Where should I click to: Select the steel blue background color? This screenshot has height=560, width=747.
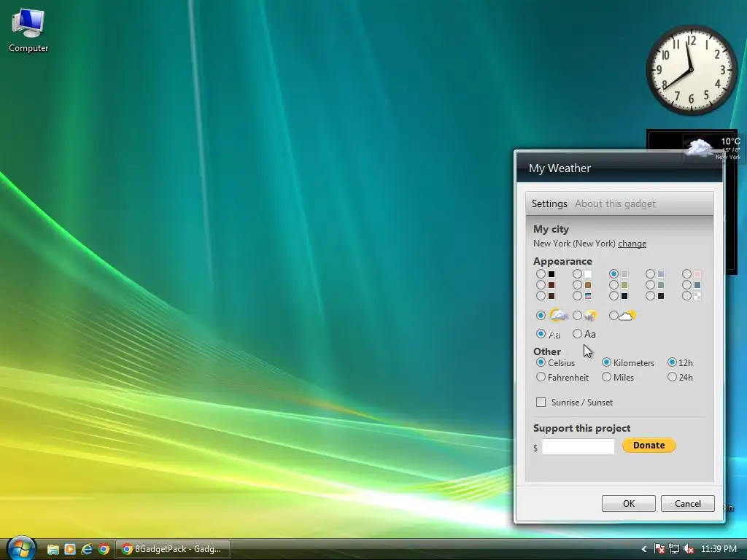click(686, 285)
